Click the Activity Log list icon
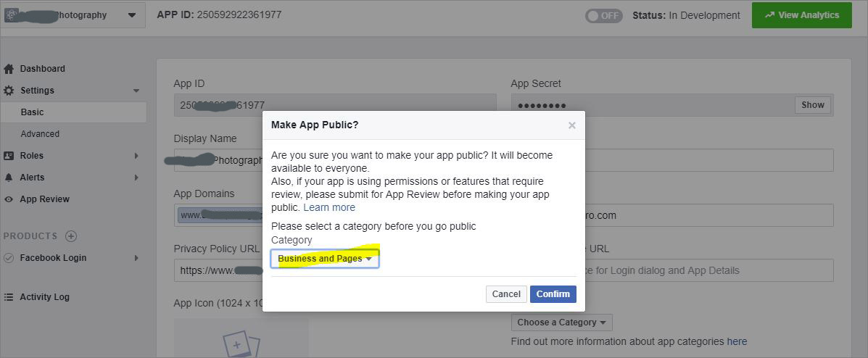The height and width of the screenshot is (358, 868). pyautogui.click(x=8, y=297)
